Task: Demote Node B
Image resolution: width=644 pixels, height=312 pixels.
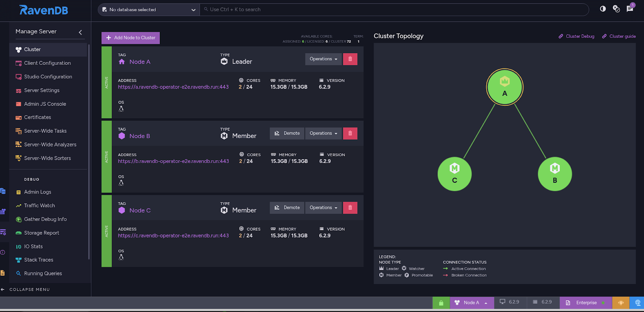Action: [x=287, y=133]
